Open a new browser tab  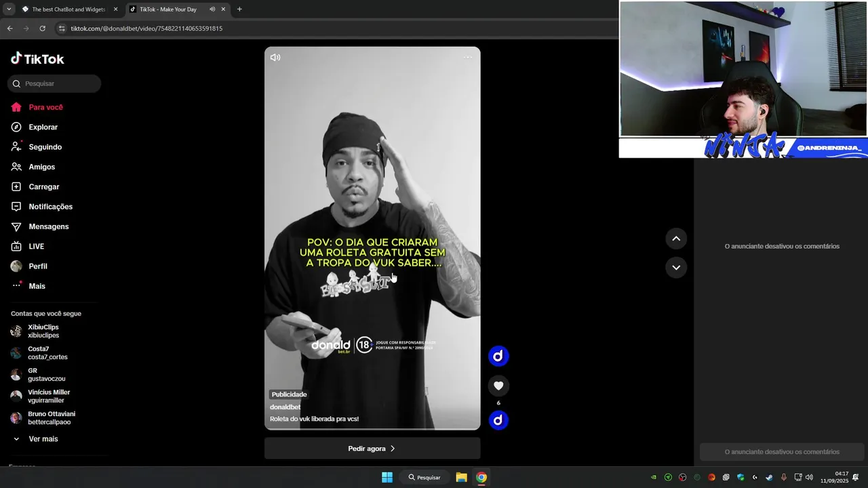pyautogui.click(x=239, y=9)
